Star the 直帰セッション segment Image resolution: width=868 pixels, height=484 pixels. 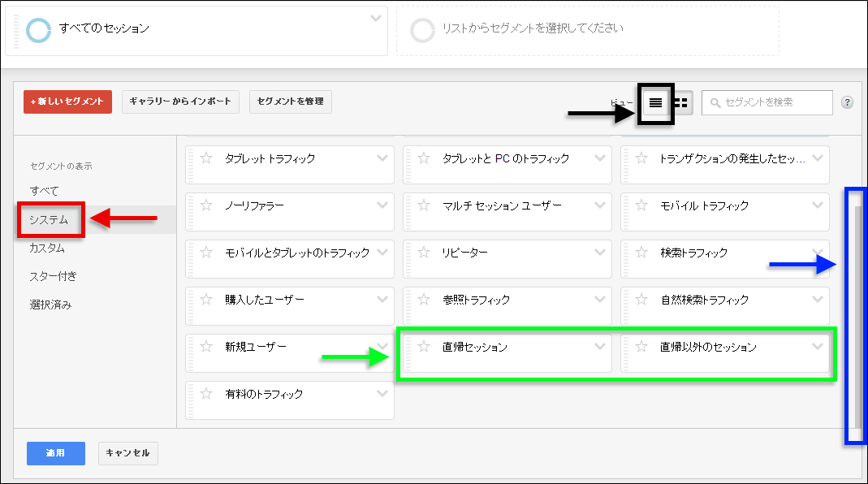coord(423,347)
